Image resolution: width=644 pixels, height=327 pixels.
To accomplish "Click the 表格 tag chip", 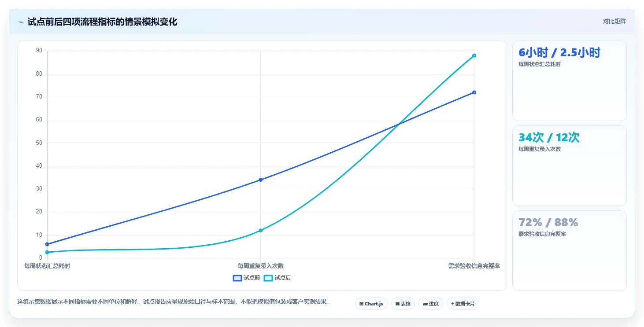I will point(403,304).
